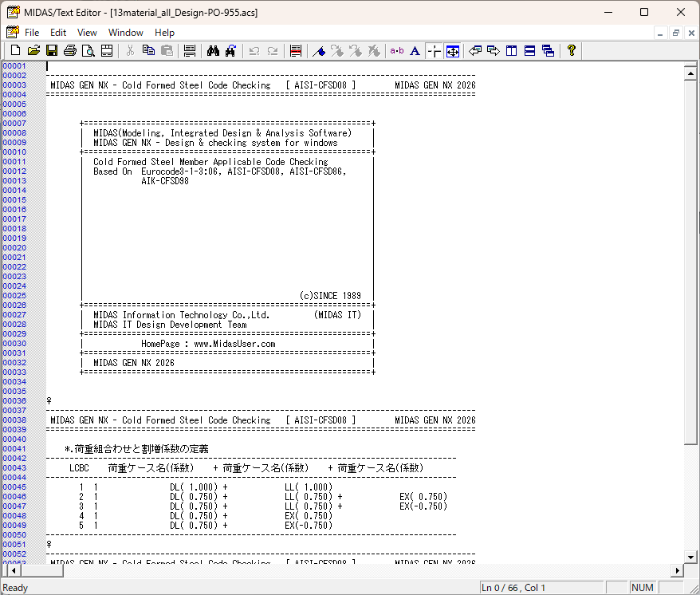Click 'MIDAS IT Design Development Team' text
700x595 pixels.
pos(170,325)
